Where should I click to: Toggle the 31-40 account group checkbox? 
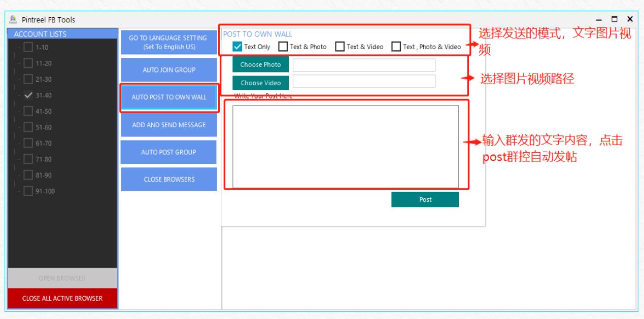pos(29,95)
